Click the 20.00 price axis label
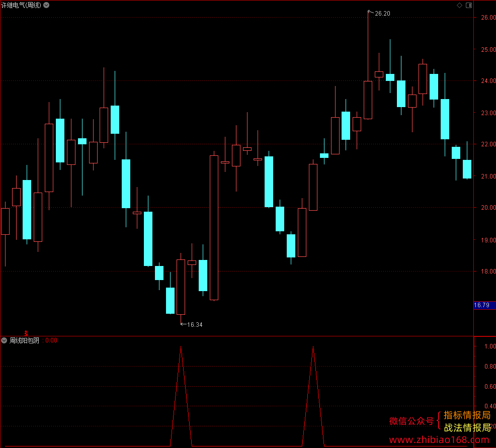Viewport: 496px width, 448px height. pyautogui.click(x=488, y=207)
